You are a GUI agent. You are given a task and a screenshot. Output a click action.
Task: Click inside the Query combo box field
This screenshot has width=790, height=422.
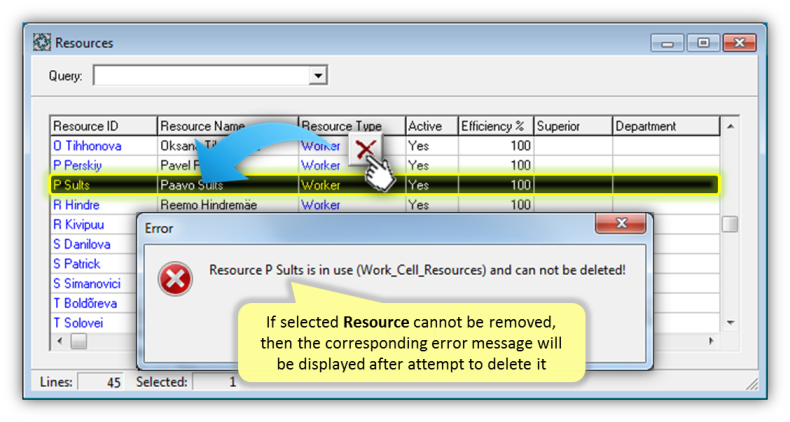(202, 76)
